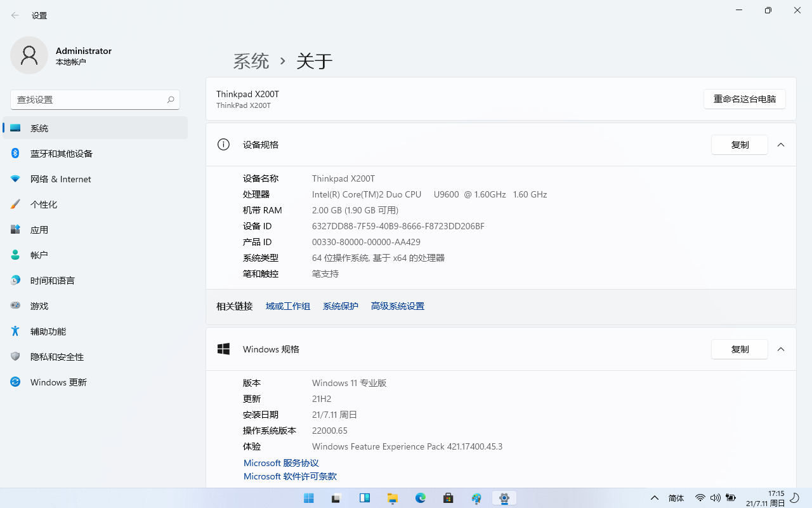Open 应用 settings page

(95, 229)
